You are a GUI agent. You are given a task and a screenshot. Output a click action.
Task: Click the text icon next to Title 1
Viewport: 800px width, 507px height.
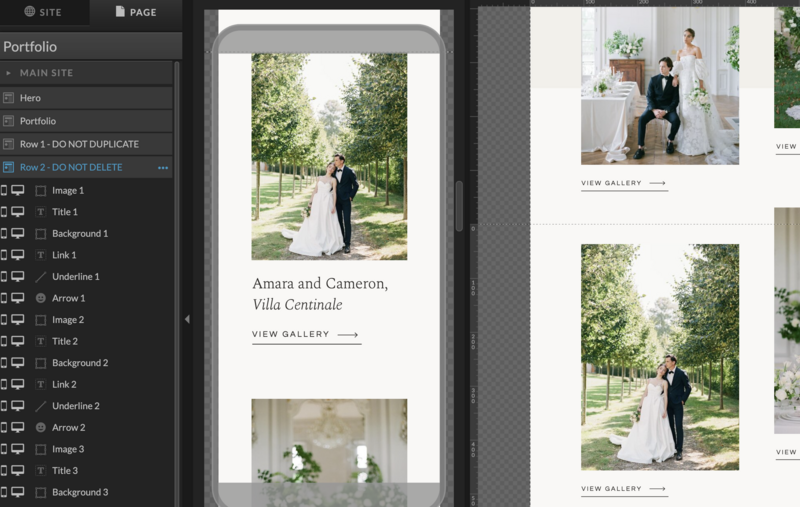point(41,212)
